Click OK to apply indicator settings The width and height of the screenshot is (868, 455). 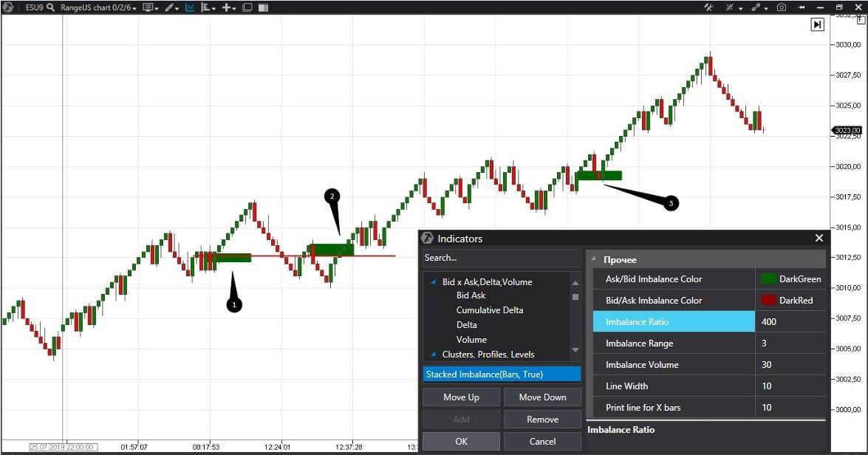coord(460,441)
